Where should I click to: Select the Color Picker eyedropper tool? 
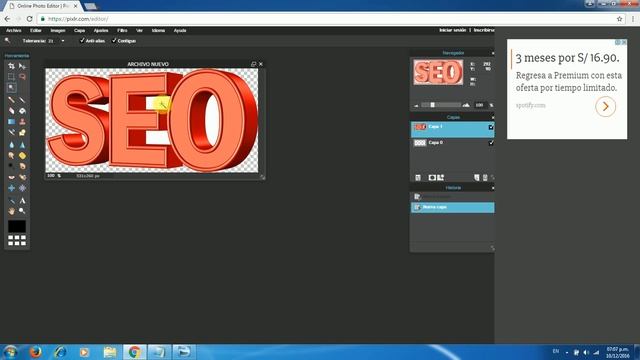pos(11,200)
